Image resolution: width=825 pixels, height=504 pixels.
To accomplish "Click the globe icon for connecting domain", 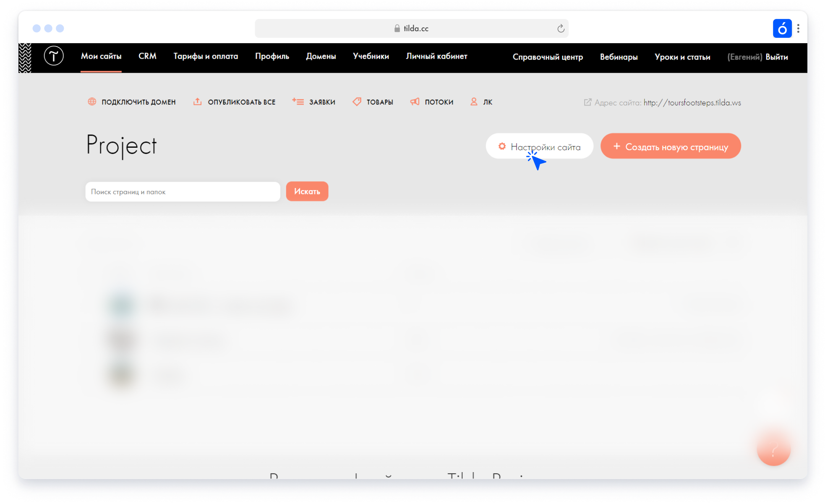I will [92, 102].
